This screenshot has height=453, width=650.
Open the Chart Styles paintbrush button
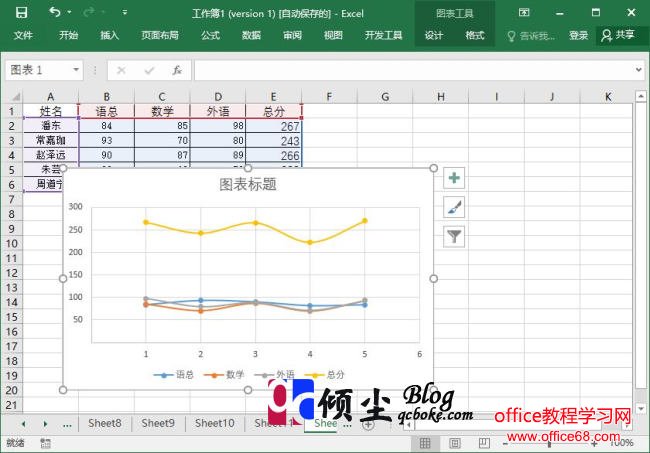pos(454,207)
